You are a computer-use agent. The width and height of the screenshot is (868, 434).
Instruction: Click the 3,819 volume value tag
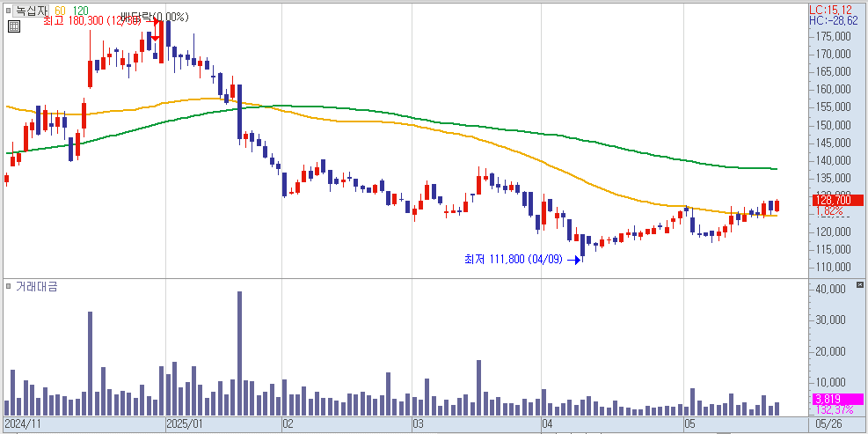[x=837, y=399]
